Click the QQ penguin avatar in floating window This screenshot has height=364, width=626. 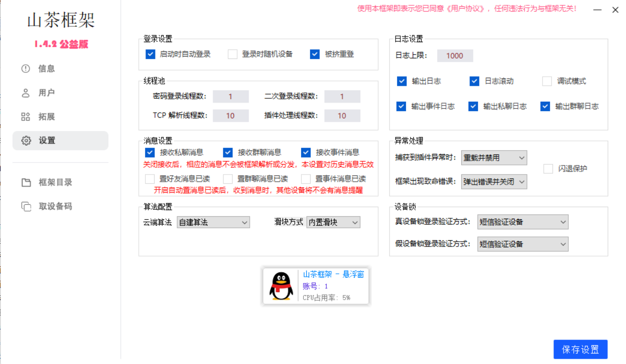pos(281,286)
